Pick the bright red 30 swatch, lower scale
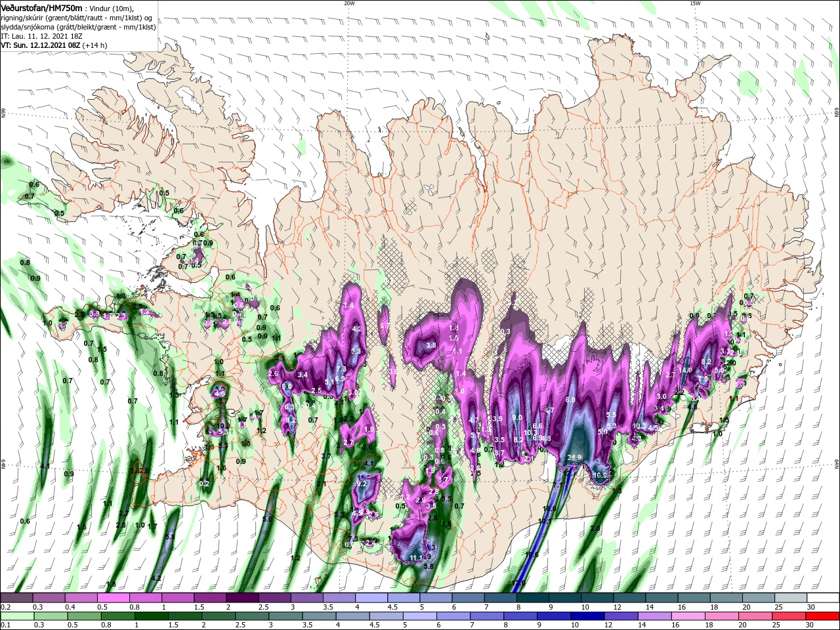840x630 pixels. [823, 616]
